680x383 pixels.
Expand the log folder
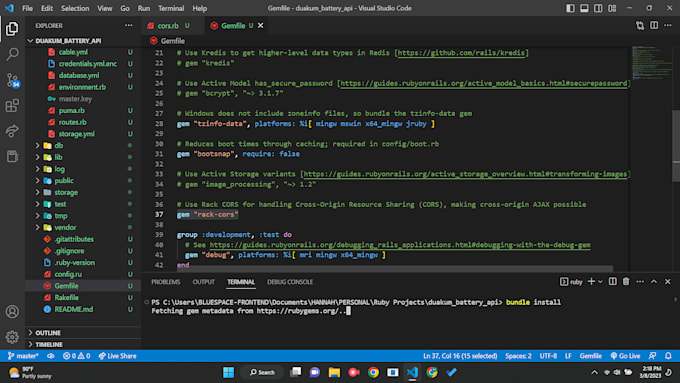[x=59, y=169]
